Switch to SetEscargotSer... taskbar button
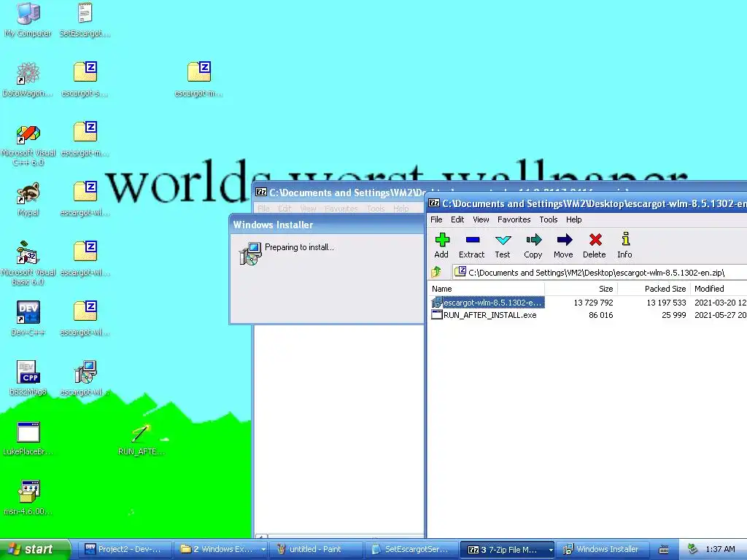Viewport: 747px width, 560px height. 411,549
